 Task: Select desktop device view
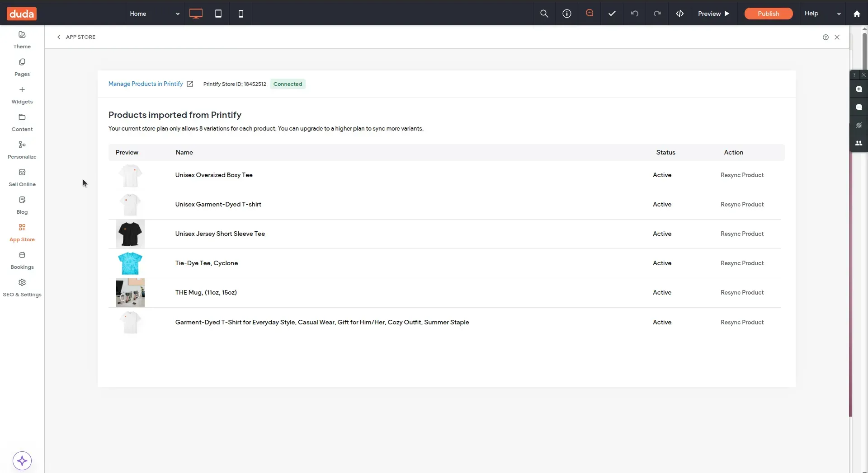click(196, 14)
